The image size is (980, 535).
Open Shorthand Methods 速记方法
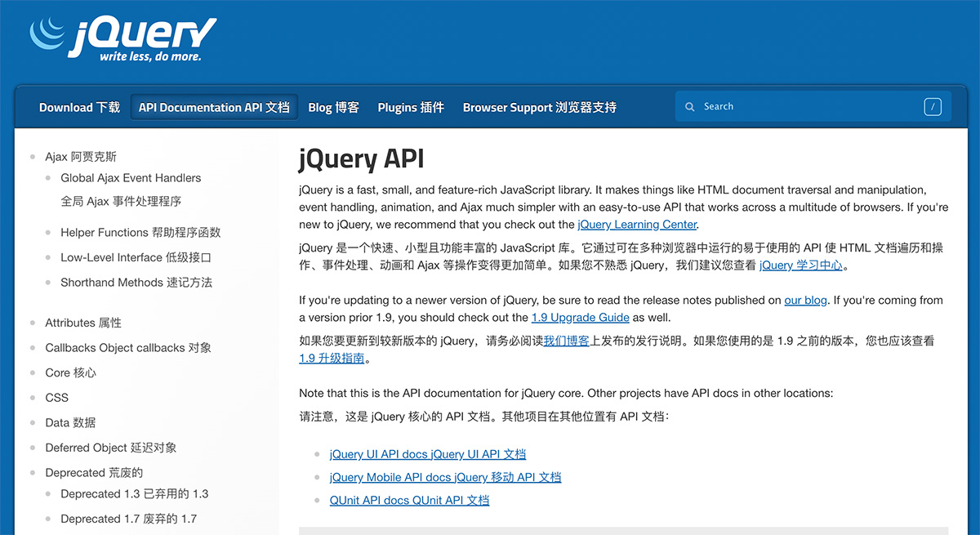(136, 283)
